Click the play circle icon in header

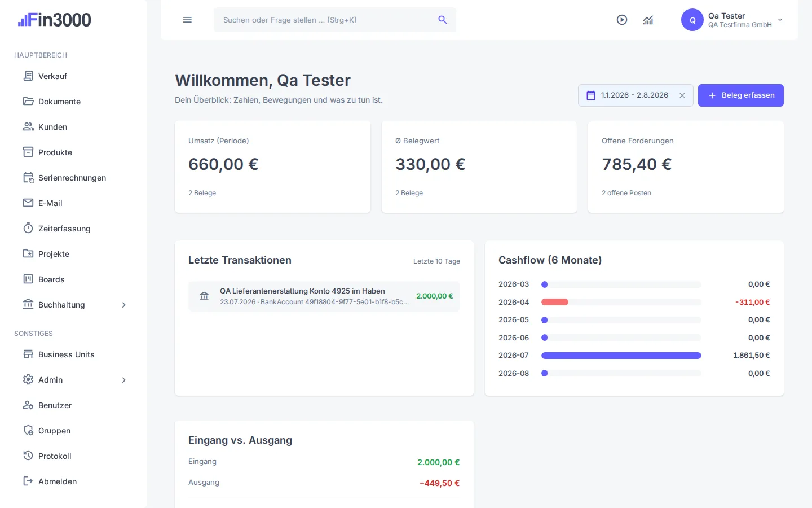click(x=622, y=20)
